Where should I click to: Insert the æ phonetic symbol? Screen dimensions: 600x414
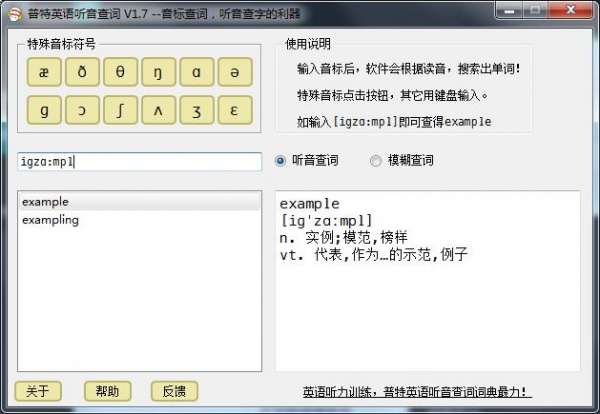point(44,72)
